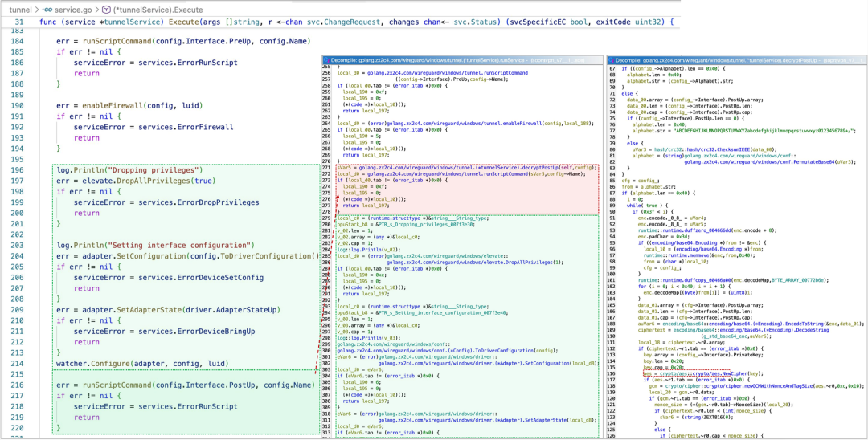Viewport: 868px width, 440px height.
Task: Click runScriptCommand call with config.Interface.PostUp
Action: click(x=199, y=385)
